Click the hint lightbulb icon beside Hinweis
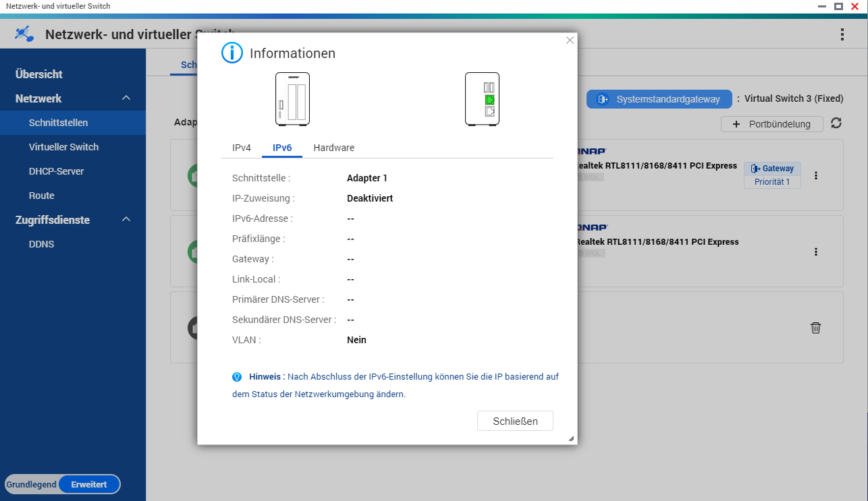Screen dimensions: 868x501 click(237, 377)
